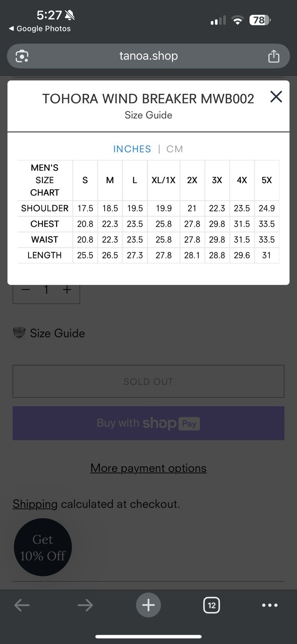Open More payment options link
This screenshot has width=297, height=644.
coord(148,468)
